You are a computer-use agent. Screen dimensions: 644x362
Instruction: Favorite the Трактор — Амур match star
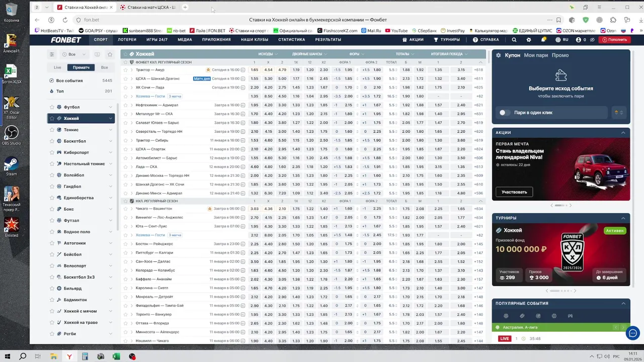click(x=126, y=70)
